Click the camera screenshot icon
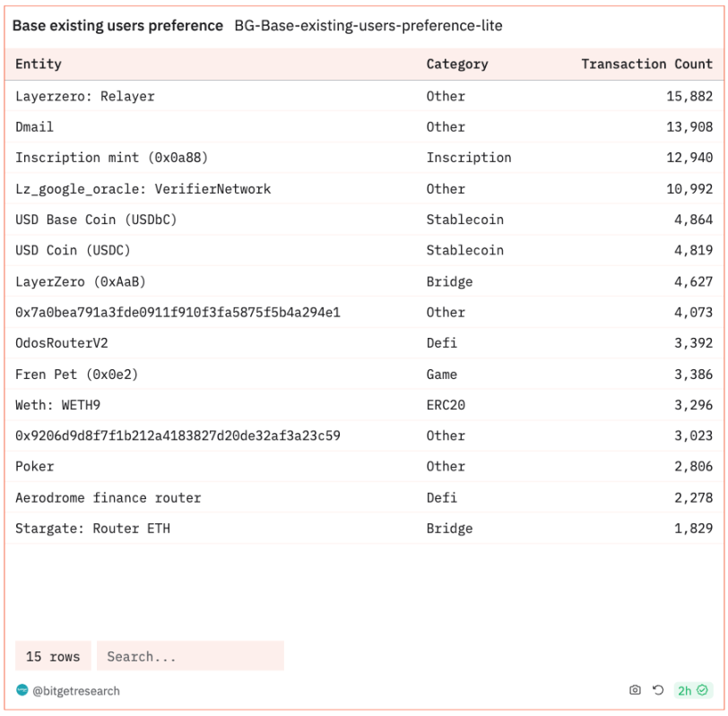Screen dimensions: 728x716 pyautogui.click(x=635, y=690)
